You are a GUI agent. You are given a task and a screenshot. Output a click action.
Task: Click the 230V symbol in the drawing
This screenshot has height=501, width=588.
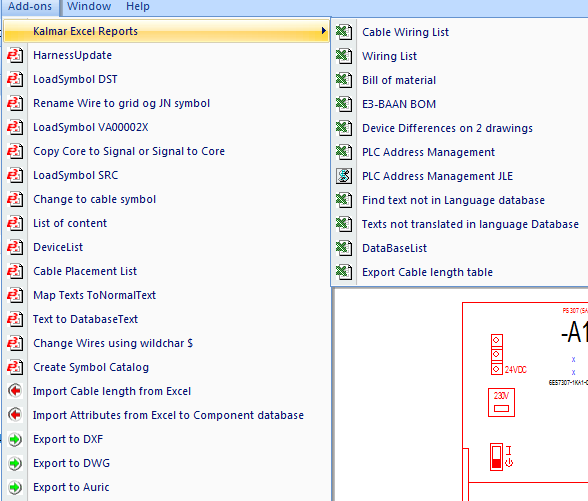tap(501, 402)
